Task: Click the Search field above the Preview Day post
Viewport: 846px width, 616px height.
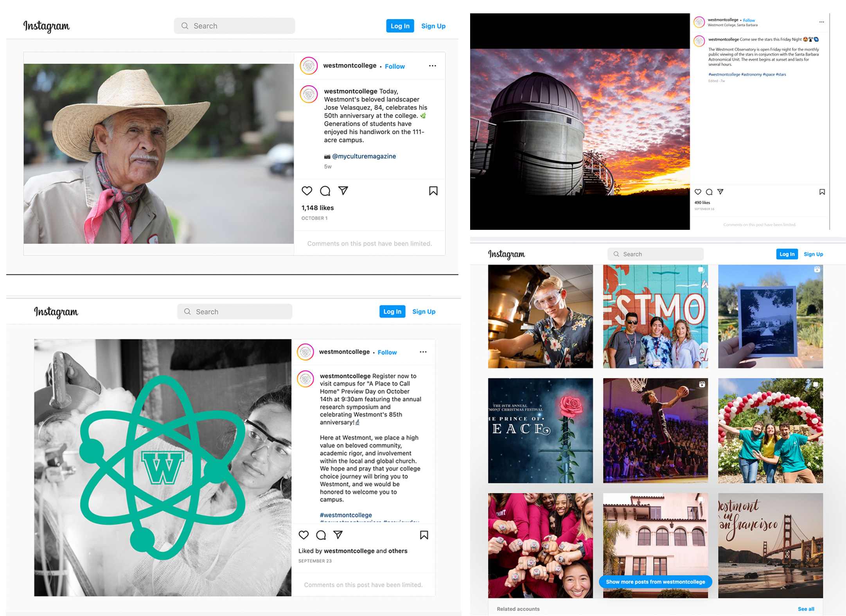Action: [x=234, y=312]
